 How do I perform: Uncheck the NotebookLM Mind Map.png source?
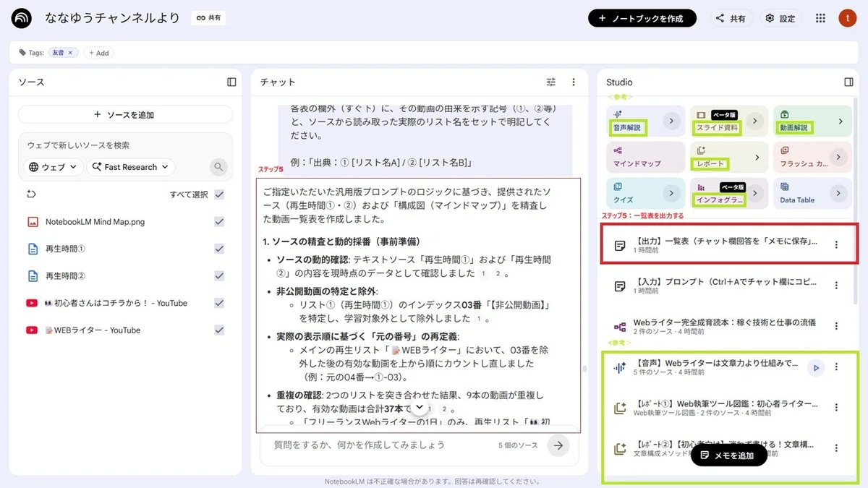pos(219,221)
